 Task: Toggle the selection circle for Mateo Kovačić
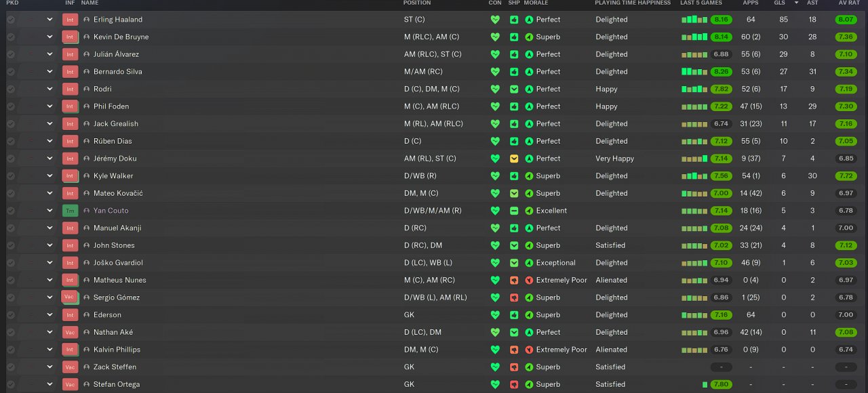click(x=11, y=193)
